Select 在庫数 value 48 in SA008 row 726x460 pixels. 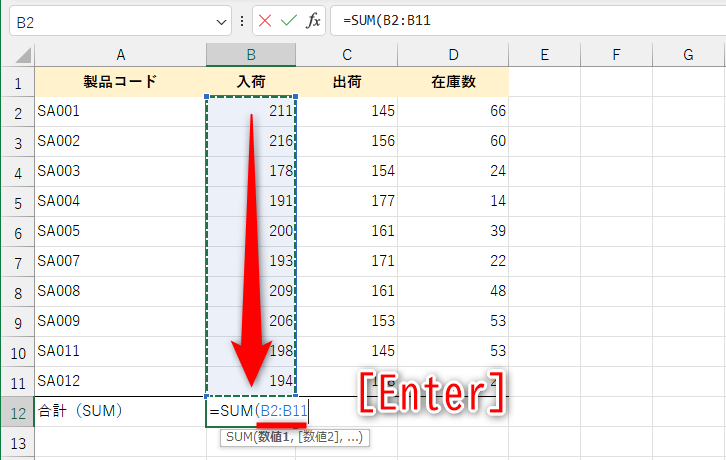[453, 291]
